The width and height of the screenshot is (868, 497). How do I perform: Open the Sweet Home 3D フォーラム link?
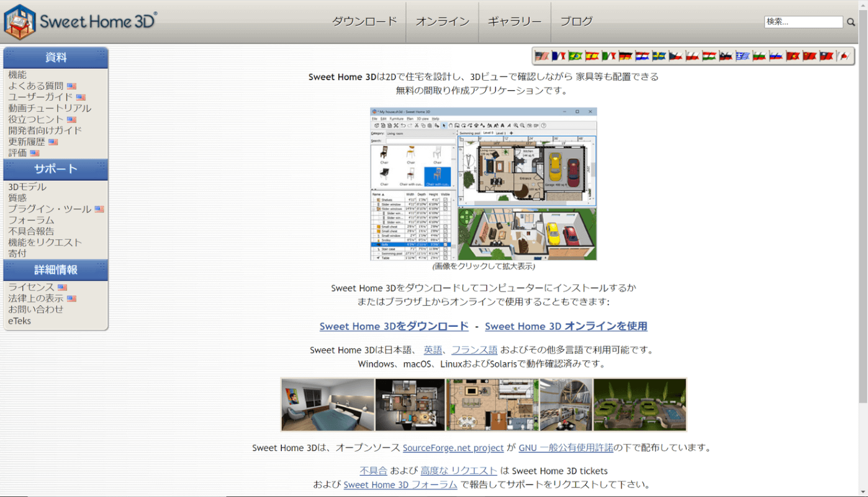pos(400,485)
